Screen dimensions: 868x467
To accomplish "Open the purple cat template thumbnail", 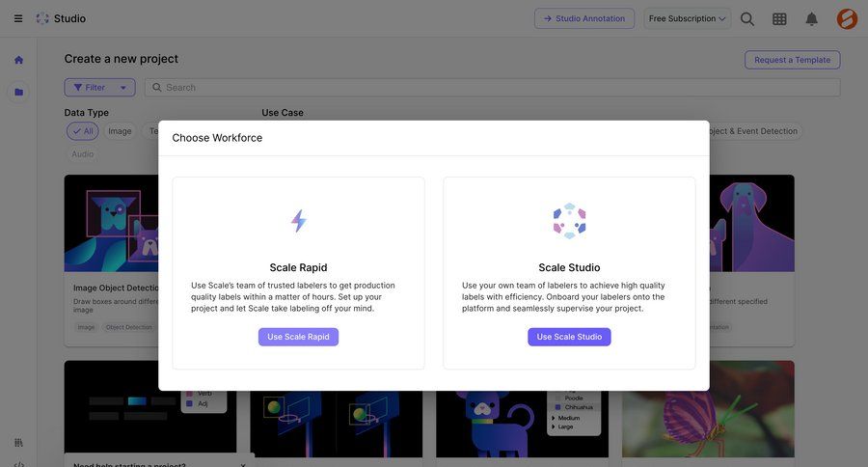I will (x=522, y=424).
